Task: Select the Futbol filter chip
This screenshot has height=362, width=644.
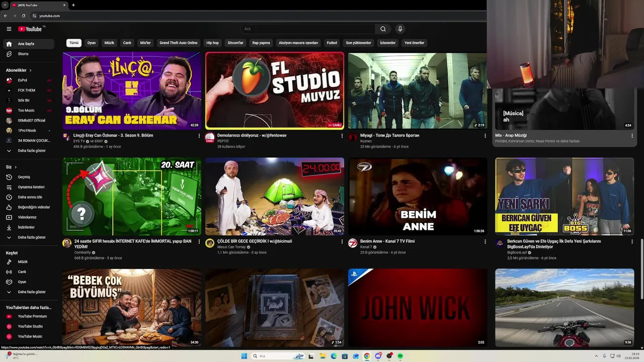Action: [x=332, y=43]
